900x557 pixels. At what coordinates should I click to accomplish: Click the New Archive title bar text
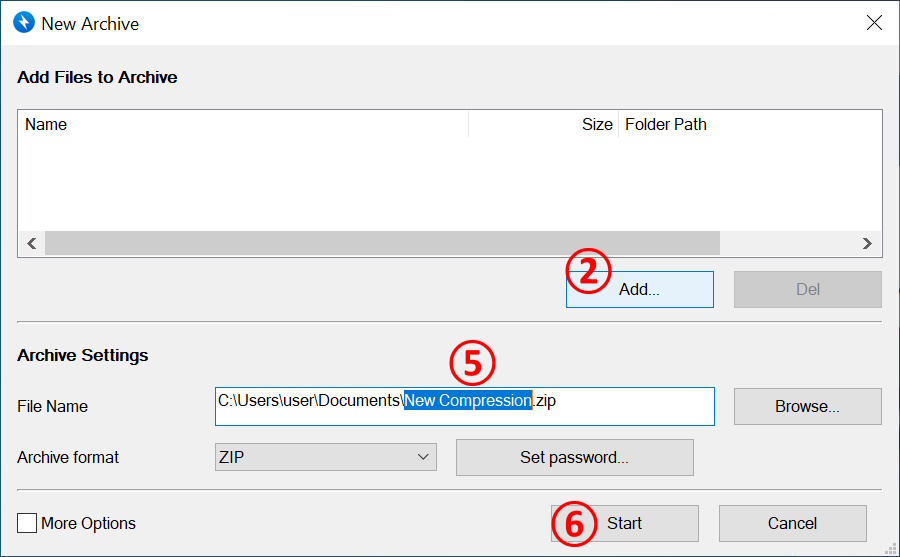point(90,22)
